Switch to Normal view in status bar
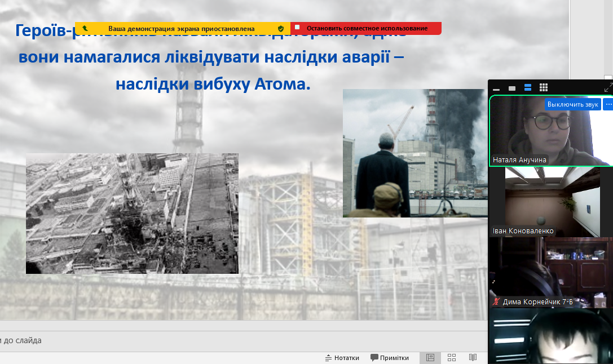 [430, 358]
